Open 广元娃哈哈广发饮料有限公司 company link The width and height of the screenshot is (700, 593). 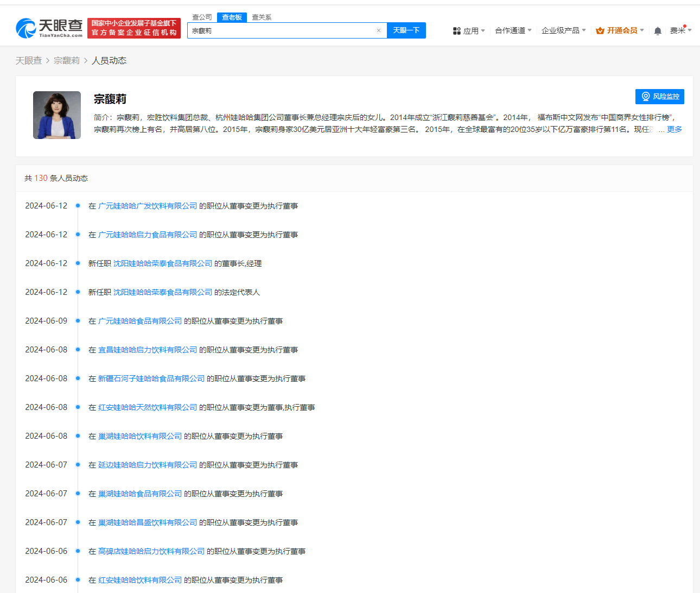(x=148, y=205)
